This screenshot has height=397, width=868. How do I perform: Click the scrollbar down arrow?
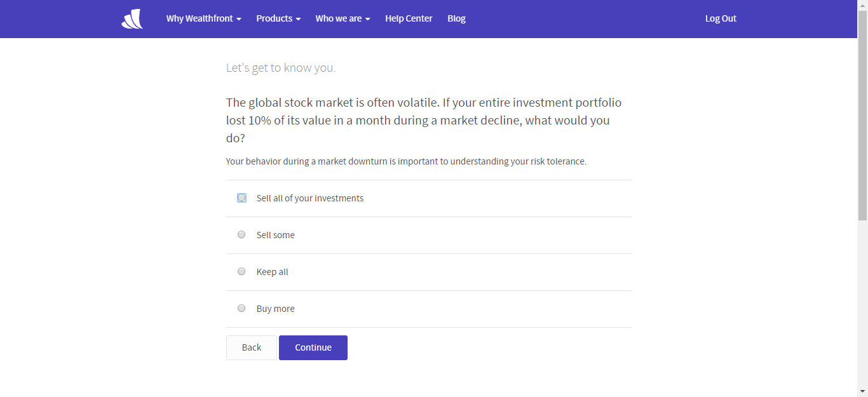pos(862,391)
